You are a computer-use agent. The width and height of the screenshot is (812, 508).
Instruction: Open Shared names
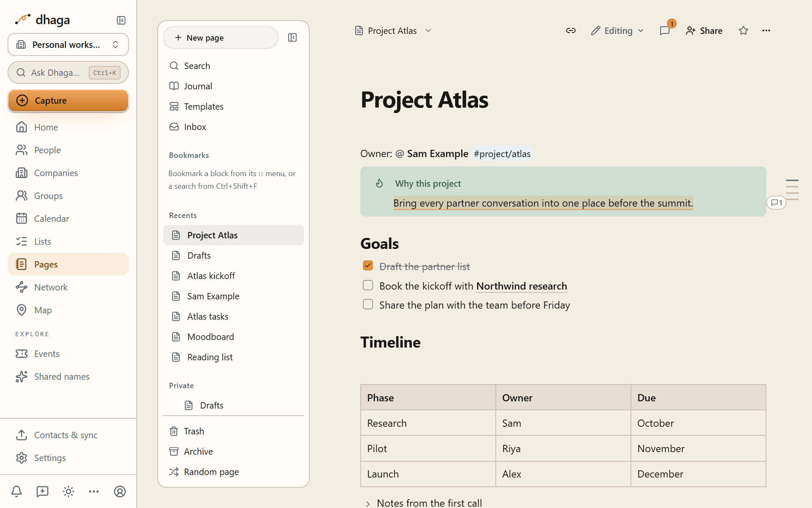[68, 376]
